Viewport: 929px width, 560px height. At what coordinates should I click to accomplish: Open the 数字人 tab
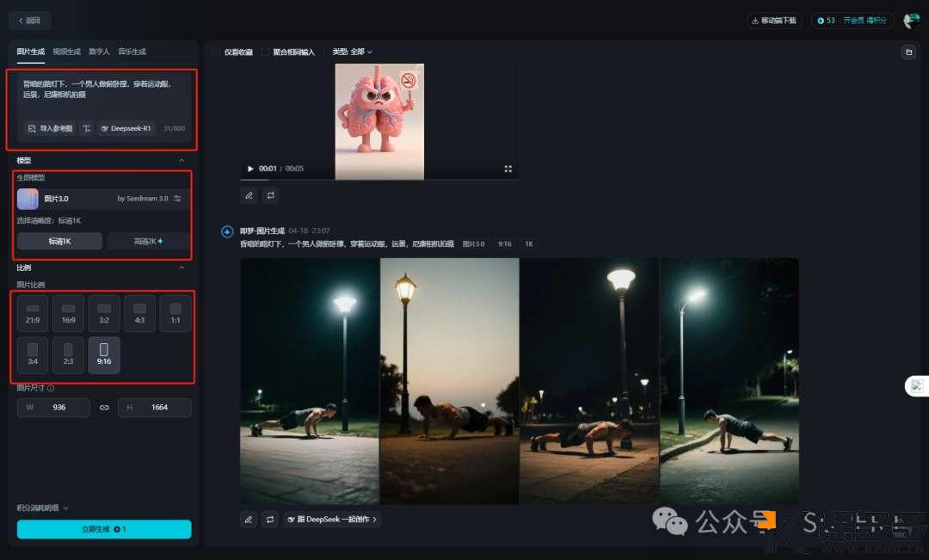point(99,52)
